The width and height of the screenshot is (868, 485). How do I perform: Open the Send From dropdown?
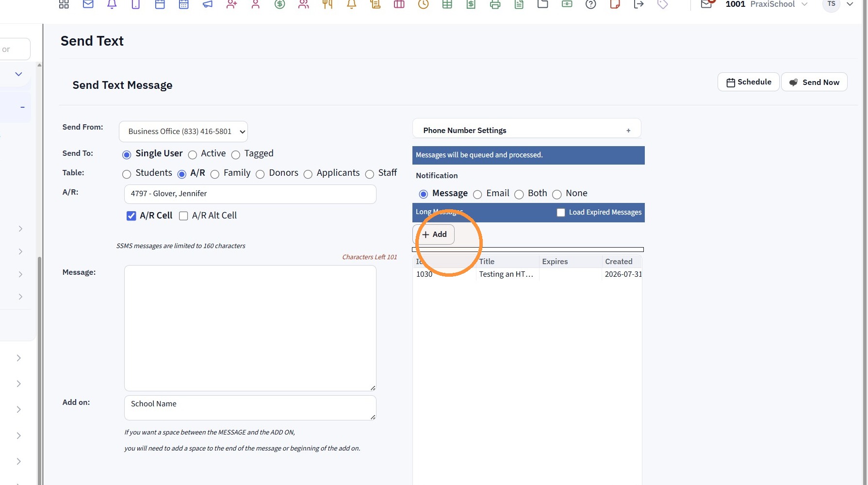click(x=183, y=132)
